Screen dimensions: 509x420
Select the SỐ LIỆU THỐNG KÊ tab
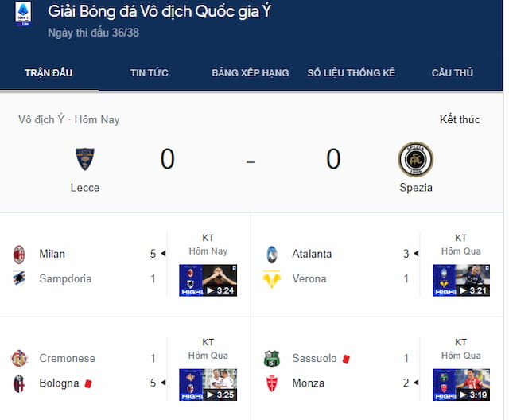(x=352, y=73)
